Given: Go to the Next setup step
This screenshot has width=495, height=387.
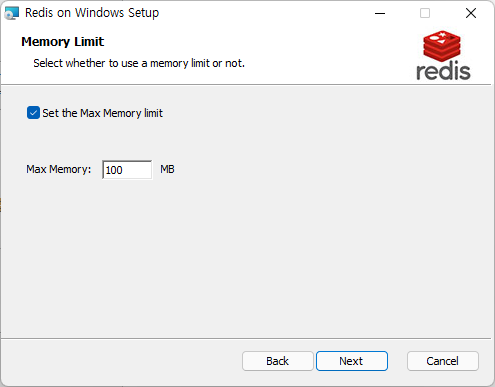Looking at the screenshot, I should pyautogui.click(x=352, y=361).
